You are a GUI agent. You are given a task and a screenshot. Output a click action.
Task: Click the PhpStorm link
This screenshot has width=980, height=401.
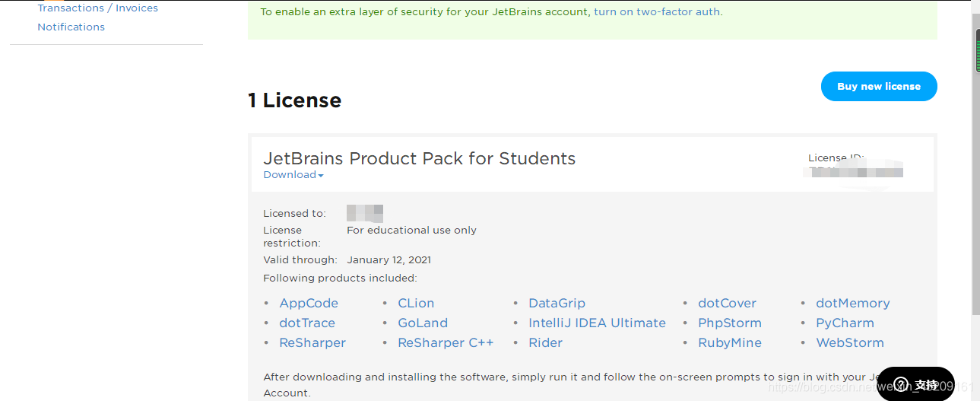coord(730,323)
